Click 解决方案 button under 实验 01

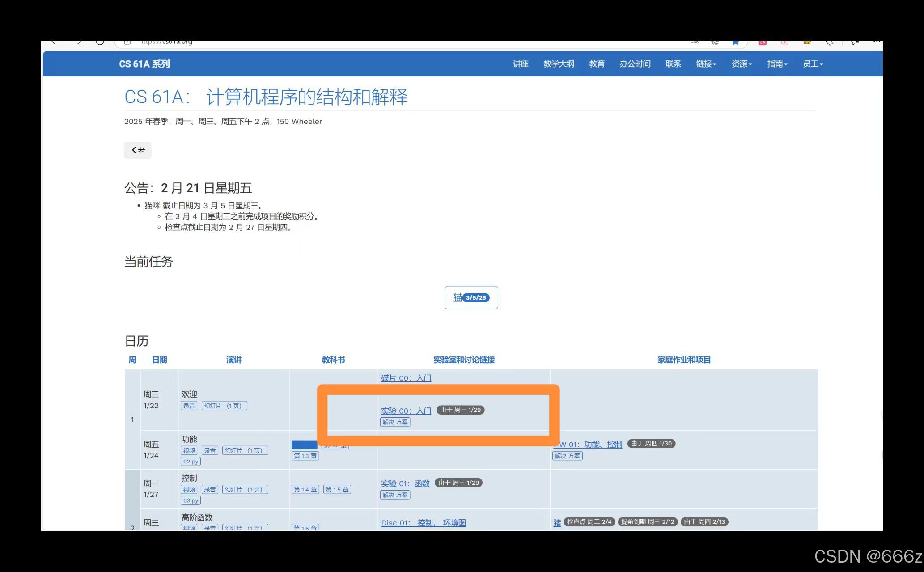click(x=395, y=495)
